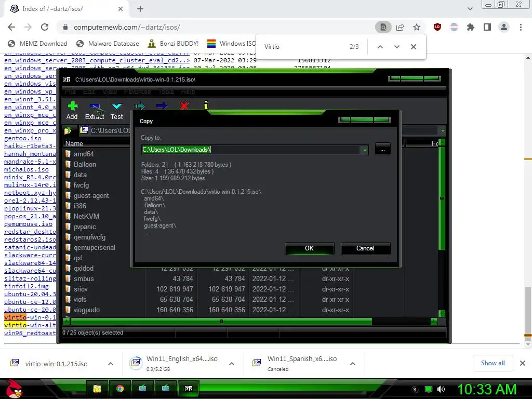
Task: Open Chrome side panel icon
Action: pos(487,27)
